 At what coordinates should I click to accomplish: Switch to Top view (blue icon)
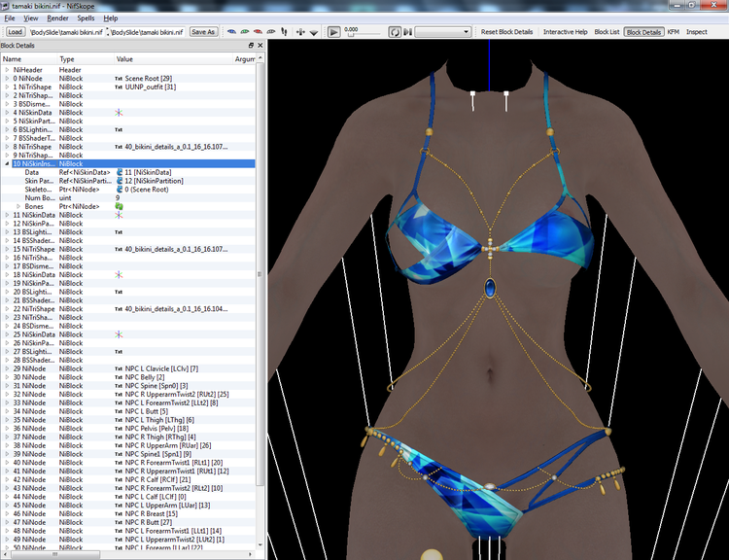[x=231, y=32]
